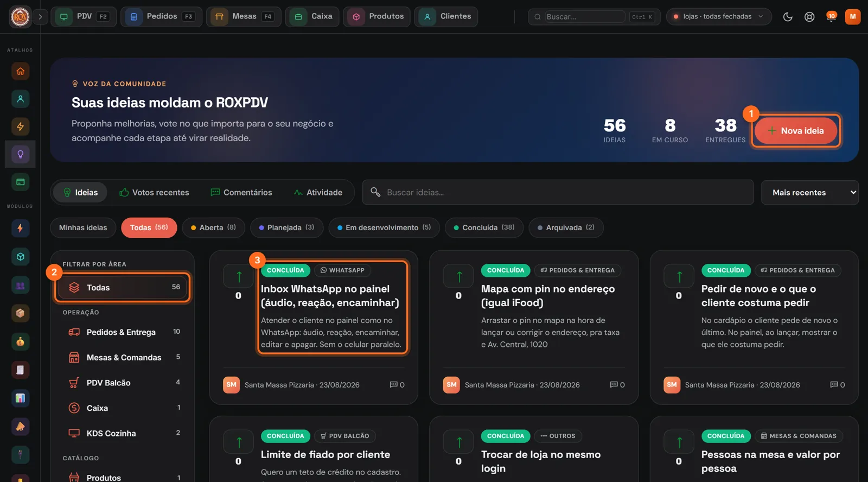868x482 pixels.
Task: Open the support lifebuoy icon
Action: pyautogui.click(x=809, y=17)
